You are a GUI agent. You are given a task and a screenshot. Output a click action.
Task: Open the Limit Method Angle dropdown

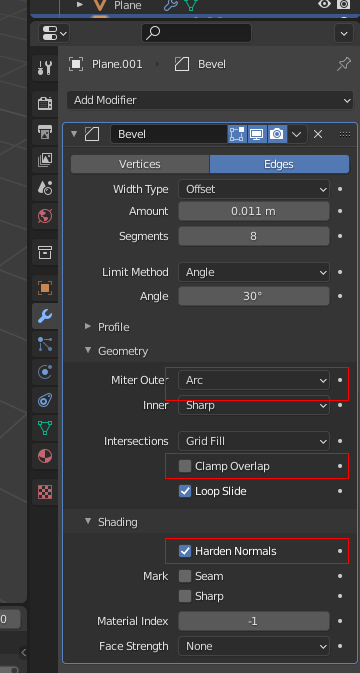point(254,272)
